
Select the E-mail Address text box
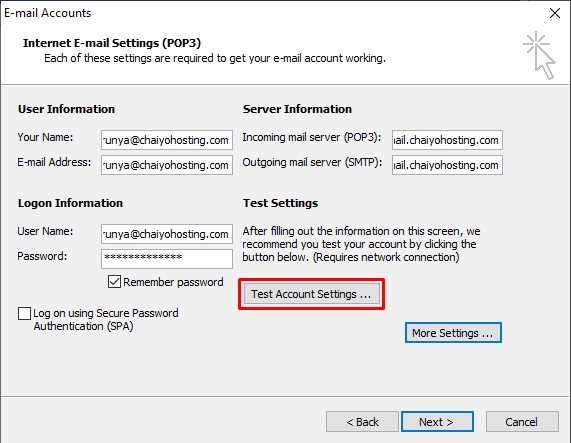point(167,165)
